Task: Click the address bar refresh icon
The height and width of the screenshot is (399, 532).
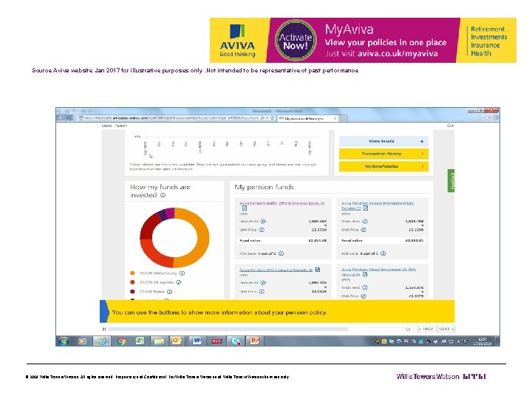Action: 272,118
